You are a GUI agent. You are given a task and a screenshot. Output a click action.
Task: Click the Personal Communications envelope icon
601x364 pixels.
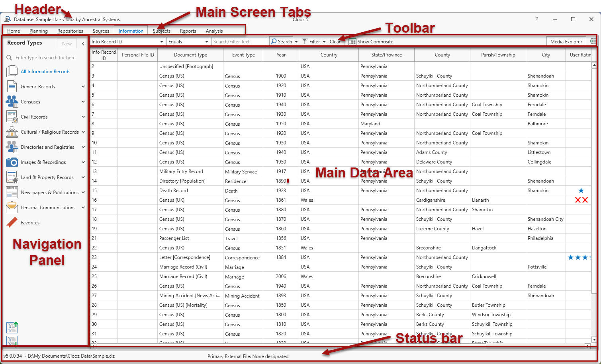(12, 208)
